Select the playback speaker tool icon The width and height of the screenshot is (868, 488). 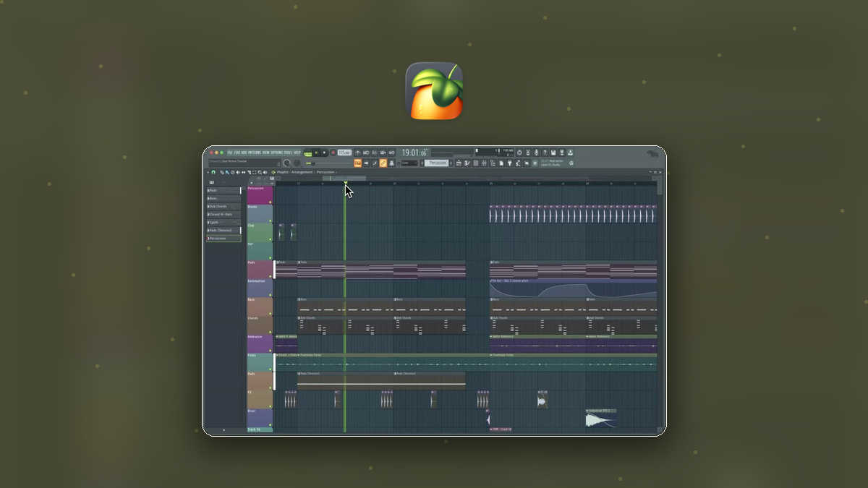[x=265, y=172]
